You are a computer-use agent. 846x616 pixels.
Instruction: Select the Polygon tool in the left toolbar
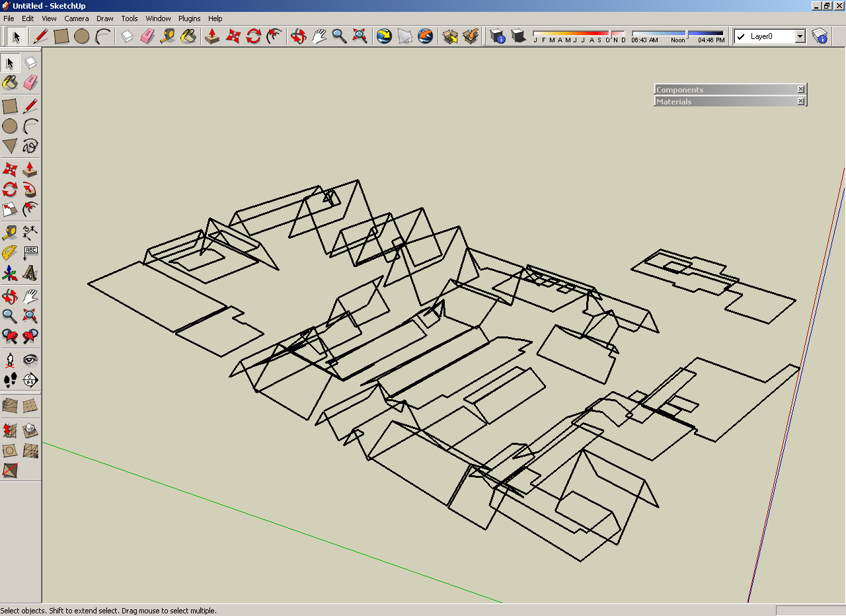10,146
